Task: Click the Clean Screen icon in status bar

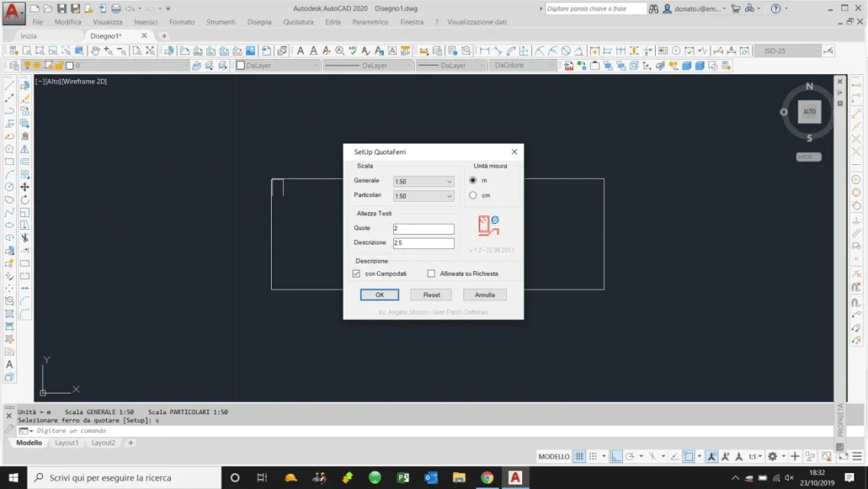Action: 843,456
